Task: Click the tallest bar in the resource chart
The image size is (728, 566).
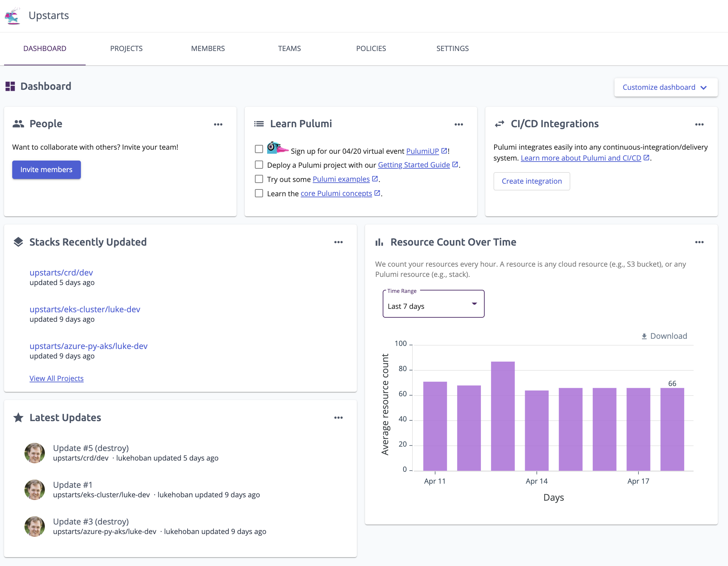Action: pos(503,416)
